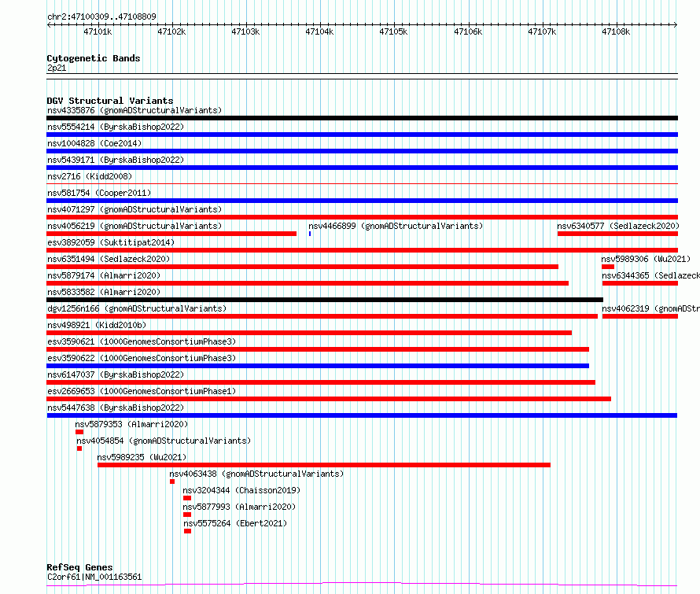The height and width of the screenshot is (594, 700).
Task: Click the 47105k ruler tick label
Action: (394, 31)
